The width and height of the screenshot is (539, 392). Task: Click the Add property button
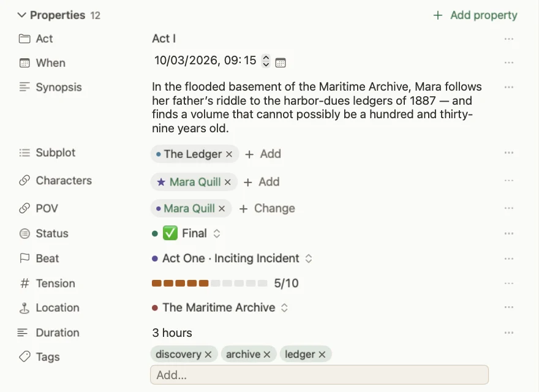tap(475, 15)
